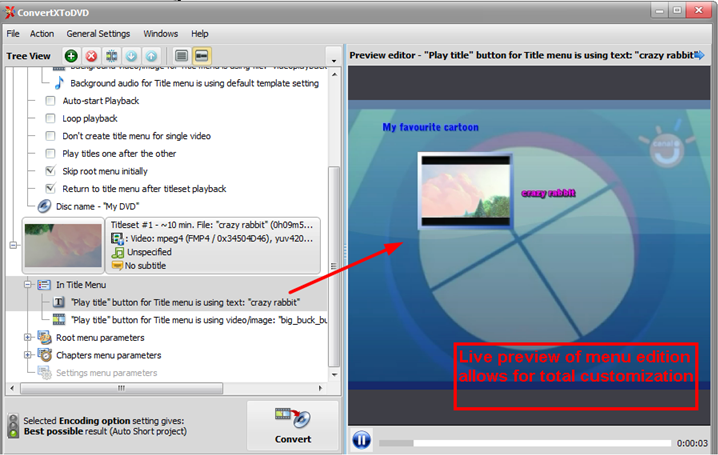Image resolution: width=718 pixels, height=455 pixels.
Task: Open the Tree View toolbar options arrow
Action: click(334, 60)
